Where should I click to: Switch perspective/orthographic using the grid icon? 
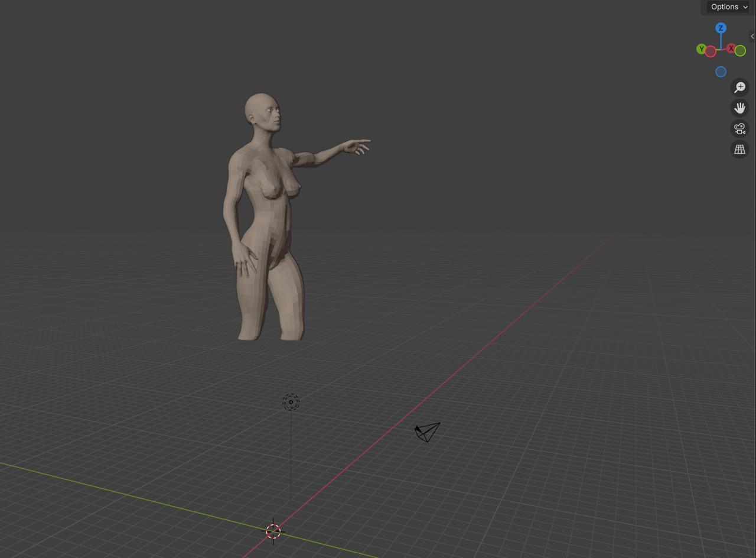click(739, 150)
